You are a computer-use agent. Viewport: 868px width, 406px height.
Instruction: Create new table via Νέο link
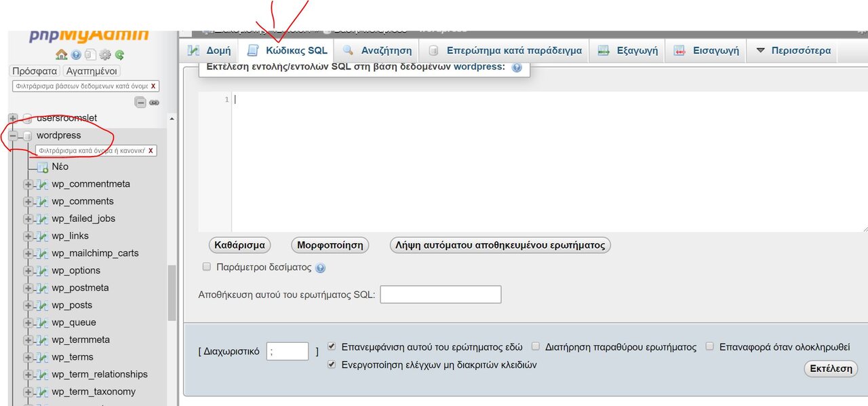60,167
